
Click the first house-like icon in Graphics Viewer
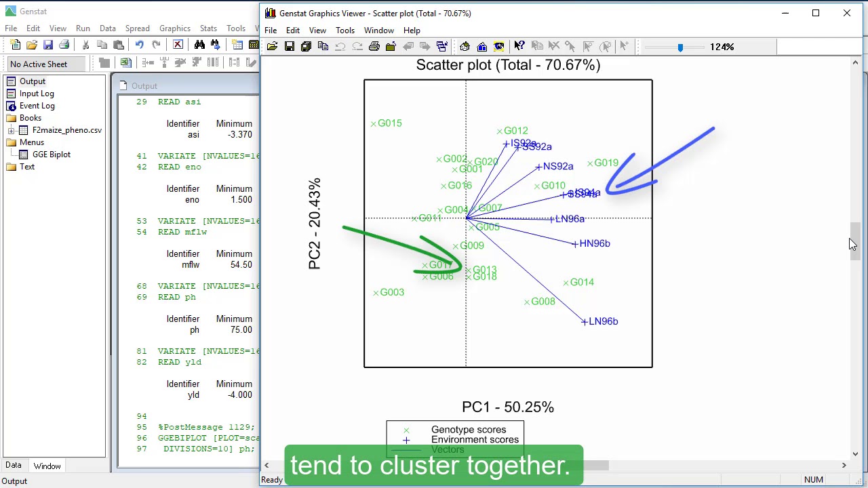point(465,46)
